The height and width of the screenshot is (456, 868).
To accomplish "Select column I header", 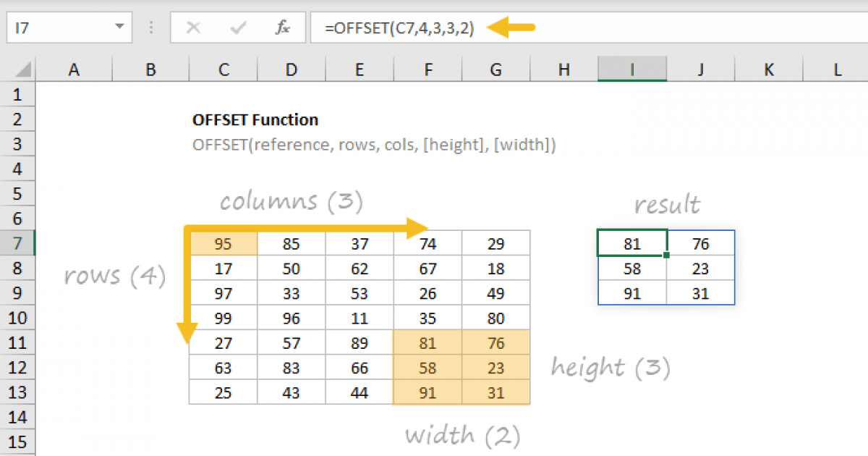I will click(632, 69).
